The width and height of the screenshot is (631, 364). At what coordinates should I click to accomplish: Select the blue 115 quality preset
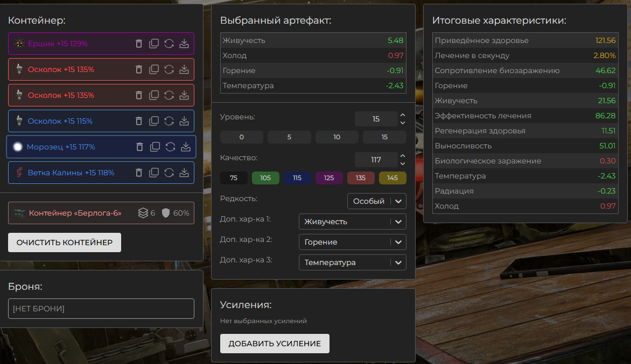click(x=297, y=178)
